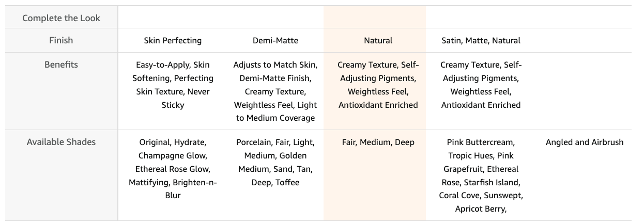The height and width of the screenshot is (224, 644).
Task: Click the 'Skin Perfecting' finish cell
Action: coord(173,40)
